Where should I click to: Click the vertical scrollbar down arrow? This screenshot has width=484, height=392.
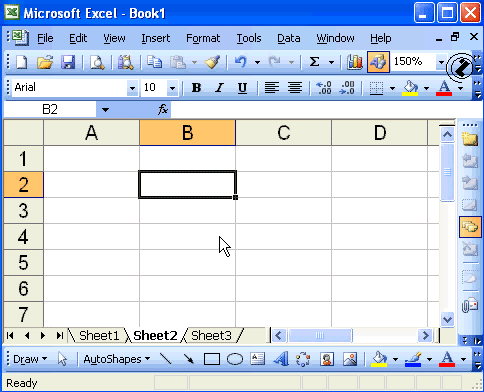point(447,319)
